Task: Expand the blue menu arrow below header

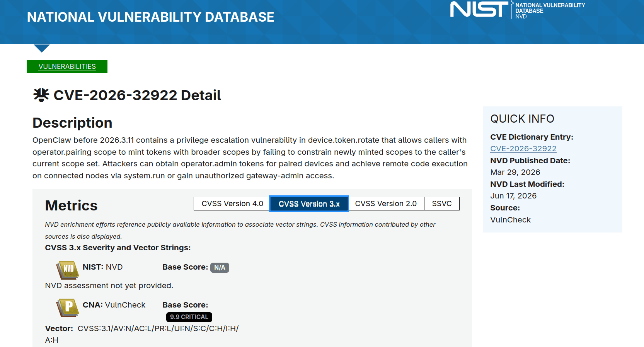Action: (42, 48)
